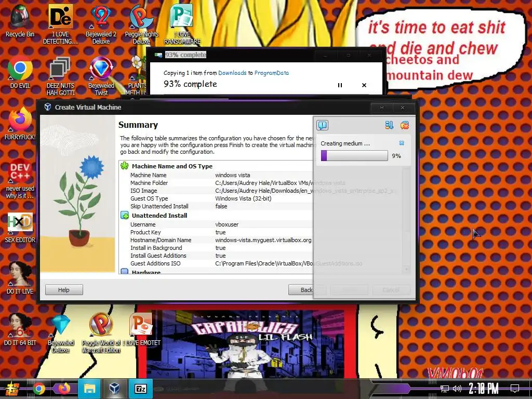The image size is (532, 399).
Task: Select the Skip Unattended Install row
Action: (x=217, y=206)
